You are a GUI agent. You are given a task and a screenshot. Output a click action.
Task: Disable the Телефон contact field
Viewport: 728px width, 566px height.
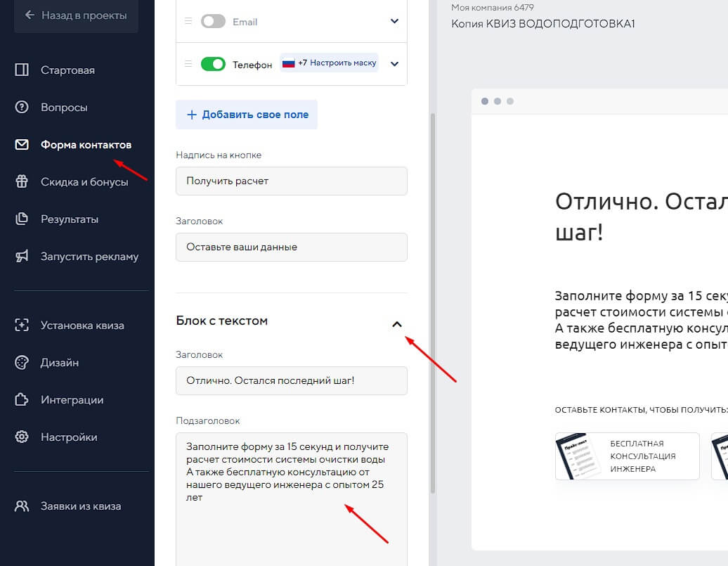point(214,63)
